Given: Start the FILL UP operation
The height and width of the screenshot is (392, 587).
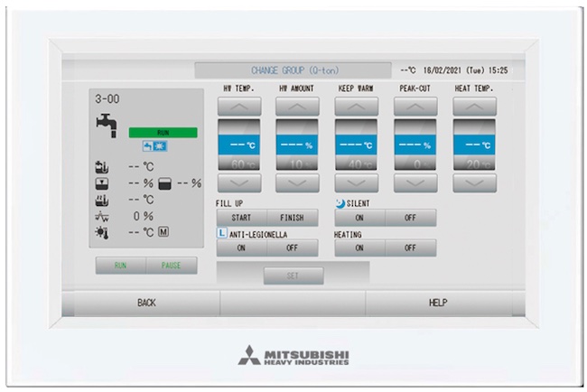Looking at the screenshot, I should click(241, 218).
